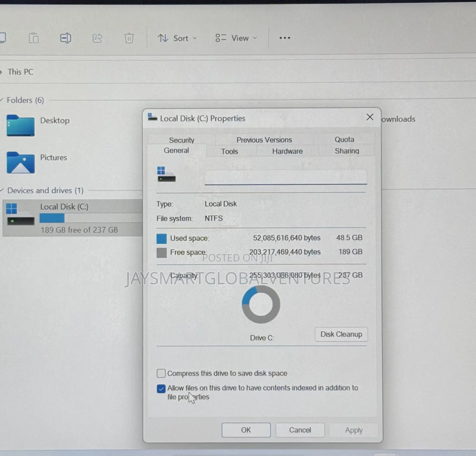The height and width of the screenshot is (456, 476).
Task: Click the Apply button
Action: tap(354, 430)
